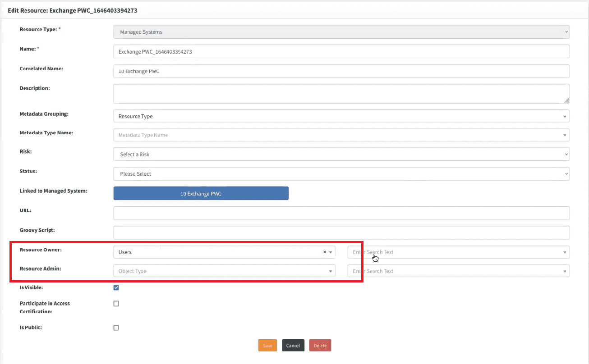The width and height of the screenshot is (589, 364).
Task: Uncheck the Is Visible checkbox
Action: (x=116, y=288)
